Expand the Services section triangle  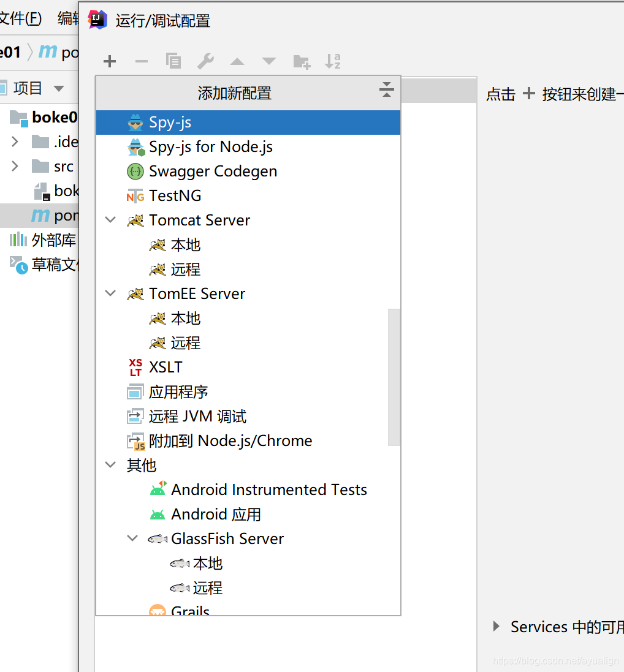497,627
